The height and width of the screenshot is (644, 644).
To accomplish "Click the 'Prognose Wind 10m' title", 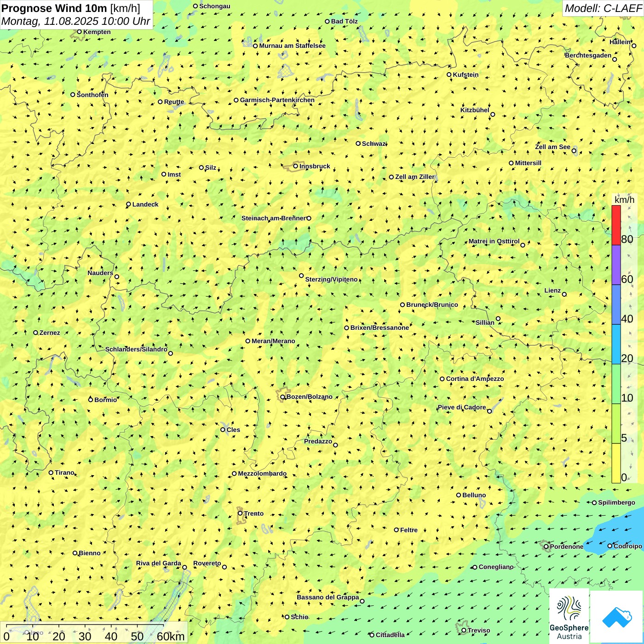I will 54,8.
